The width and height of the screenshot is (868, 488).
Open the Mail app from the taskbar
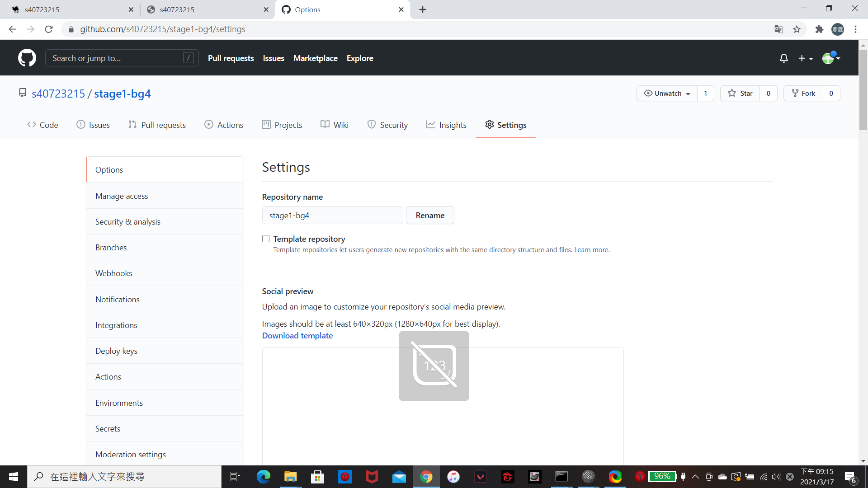(399, 477)
